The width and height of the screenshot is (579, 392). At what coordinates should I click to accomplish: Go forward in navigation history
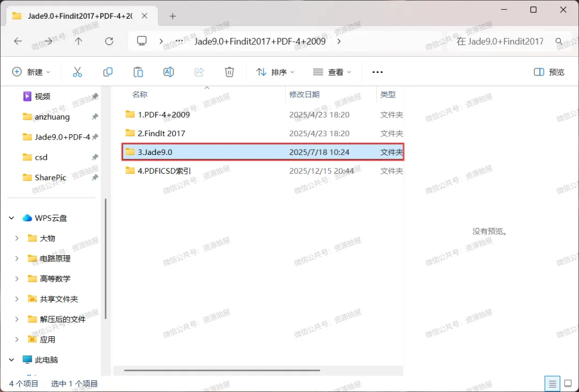tap(48, 41)
